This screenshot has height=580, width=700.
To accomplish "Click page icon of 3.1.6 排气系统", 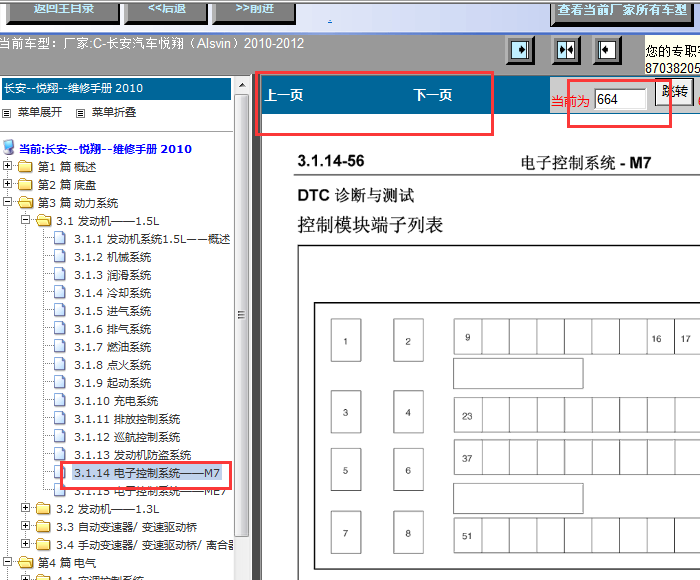I will (60, 328).
